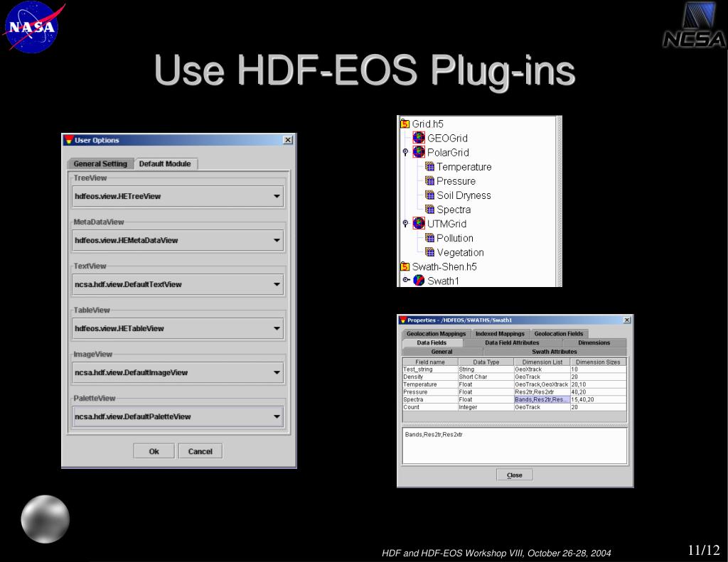Image resolution: width=728 pixels, height=562 pixels.
Task: Click the Field name column header
Action: (x=430, y=362)
